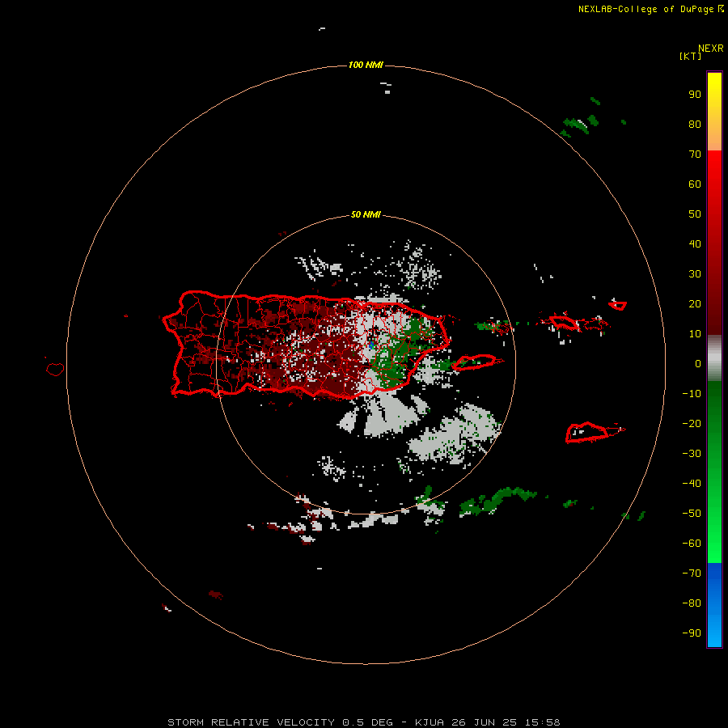Click the blue radar site marker on the island
This screenshot has height=728, width=728.
[x=371, y=345]
